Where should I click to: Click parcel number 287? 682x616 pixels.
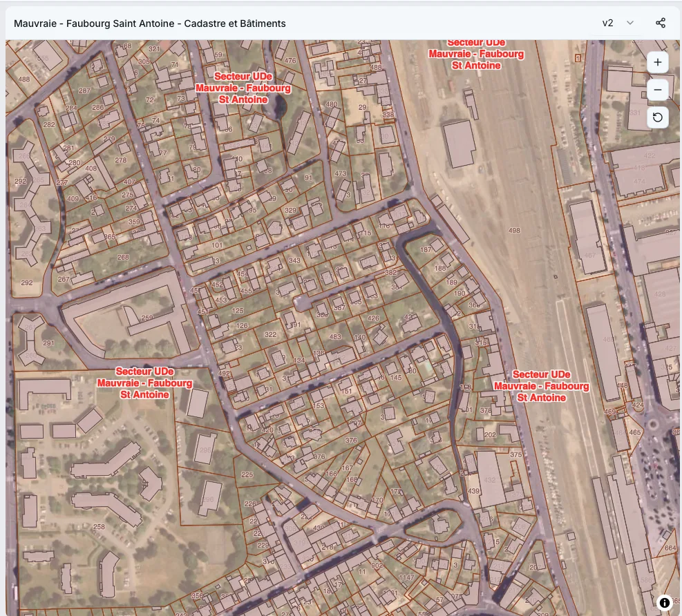[84, 90]
